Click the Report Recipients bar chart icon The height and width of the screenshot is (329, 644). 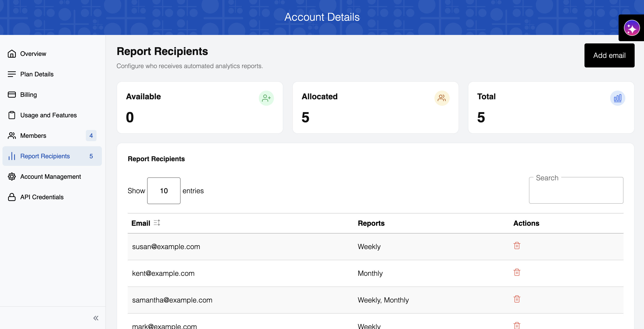click(x=12, y=156)
